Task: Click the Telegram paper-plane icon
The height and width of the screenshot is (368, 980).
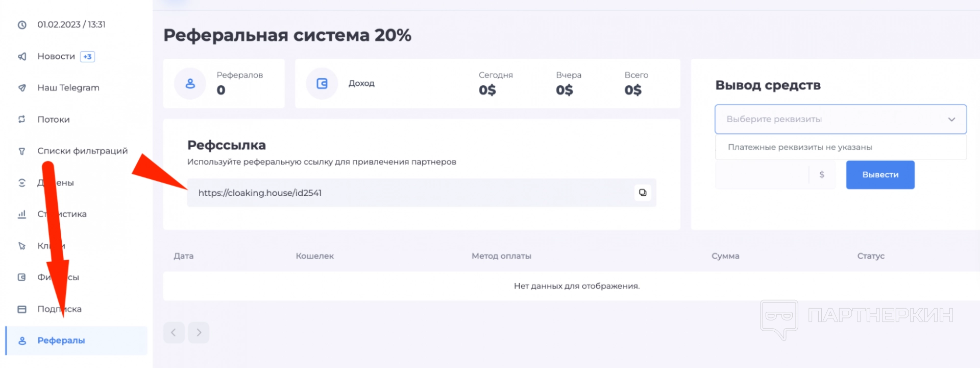Action: [22, 88]
